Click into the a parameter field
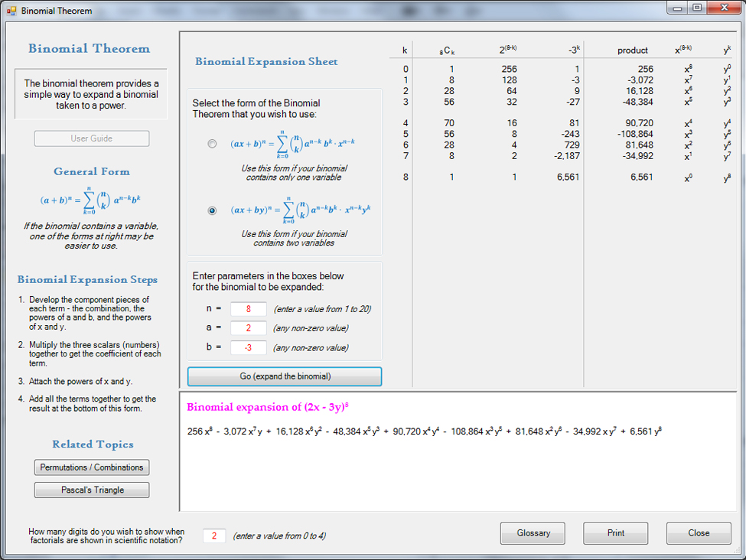Image resolution: width=746 pixels, height=560 pixels. [248, 328]
